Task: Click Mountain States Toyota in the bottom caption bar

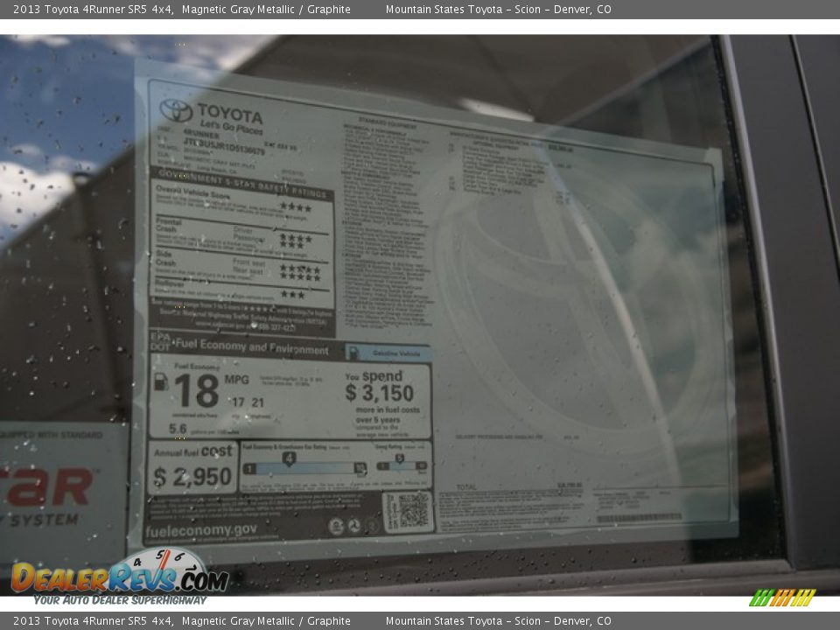Action: (498, 621)
